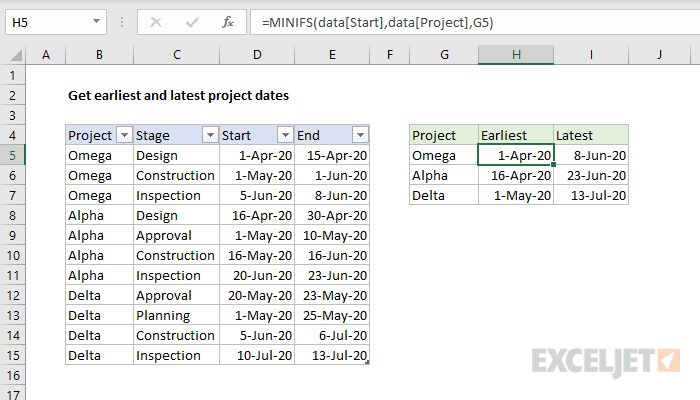Open the Start column filter dropdown
The image size is (700, 400).
pos(285,135)
